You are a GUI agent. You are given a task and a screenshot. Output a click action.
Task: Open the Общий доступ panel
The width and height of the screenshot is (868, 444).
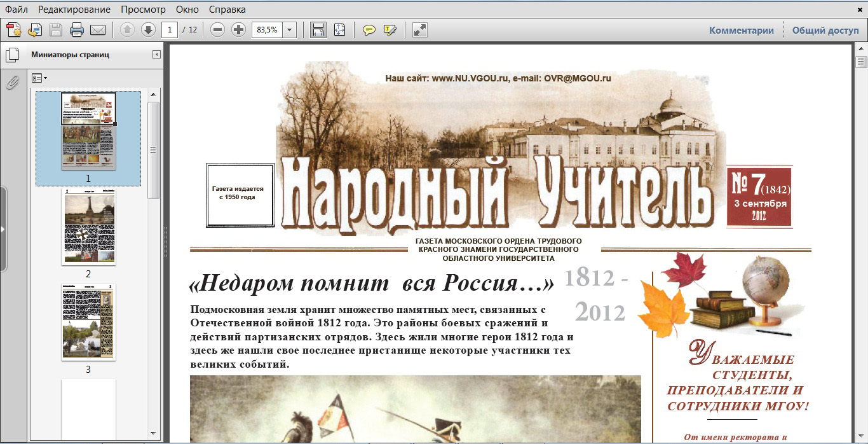point(825,30)
